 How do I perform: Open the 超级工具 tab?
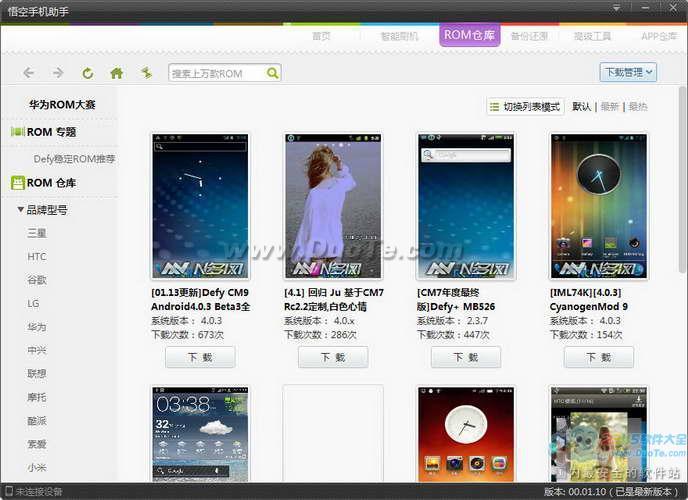pyautogui.click(x=592, y=36)
